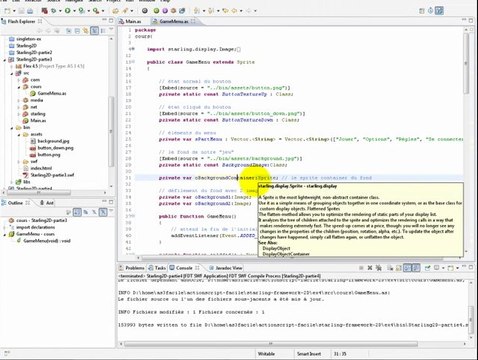478x360 pixels.
Task: Switch to the Tasks tab
Action: [x=157, y=268]
